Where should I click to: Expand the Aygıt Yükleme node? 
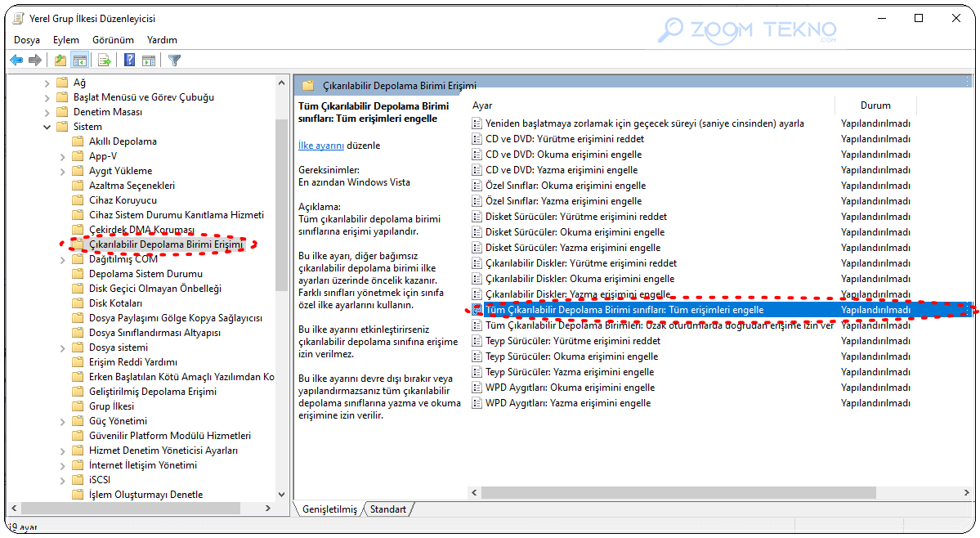pos(62,171)
